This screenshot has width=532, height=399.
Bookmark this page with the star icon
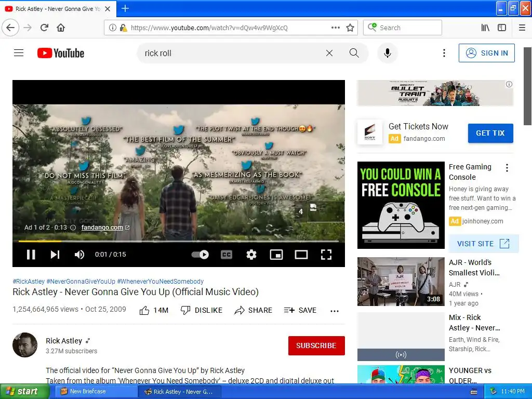tap(350, 28)
